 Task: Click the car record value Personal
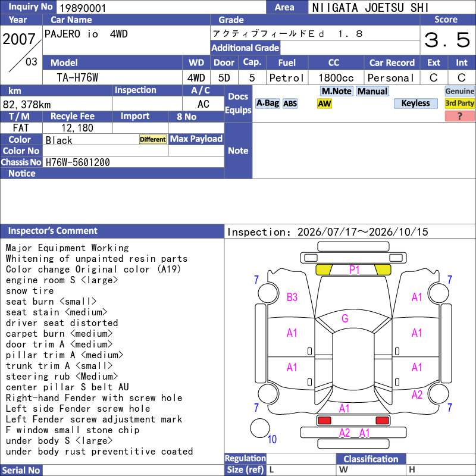[391, 78]
